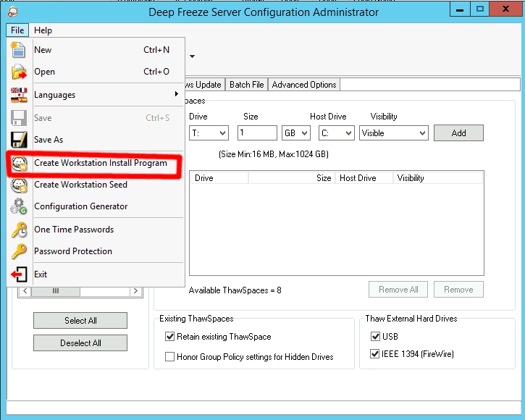Click the Deep Freeze app icon in title bar
This screenshot has height=420, width=525.
pyautogui.click(x=13, y=12)
